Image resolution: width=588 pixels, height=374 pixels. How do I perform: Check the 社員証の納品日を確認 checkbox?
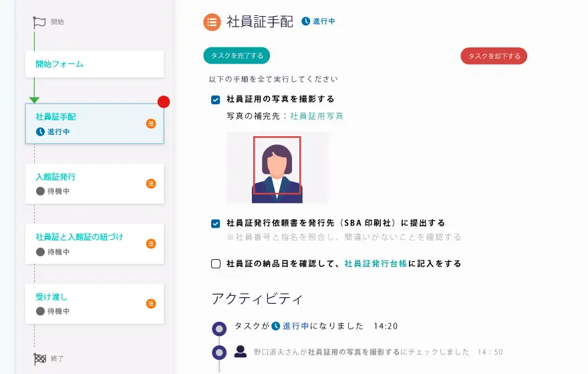pyautogui.click(x=216, y=264)
